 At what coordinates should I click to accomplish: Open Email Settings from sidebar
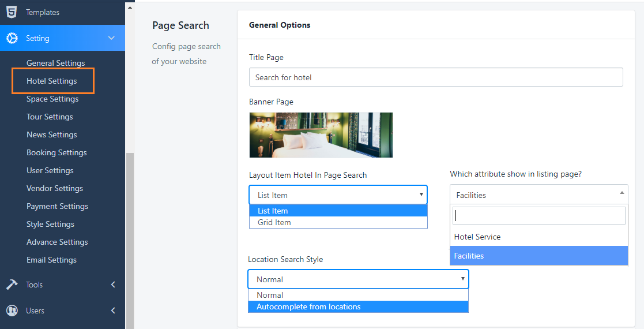pyautogui.click(x=51, y=260)
